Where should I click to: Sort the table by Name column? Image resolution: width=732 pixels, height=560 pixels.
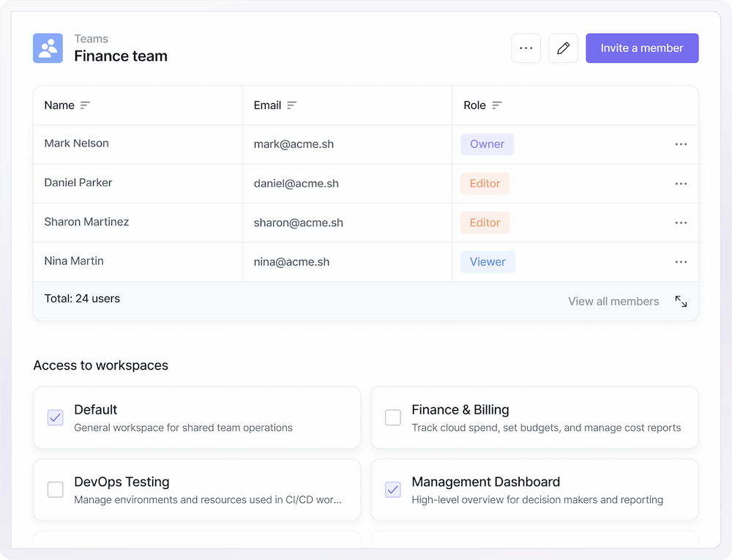[85, 105]
